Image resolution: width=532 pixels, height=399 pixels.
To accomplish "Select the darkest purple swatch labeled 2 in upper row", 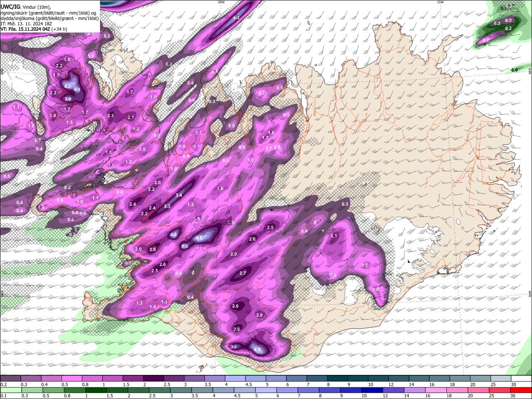I will [153, 379].
